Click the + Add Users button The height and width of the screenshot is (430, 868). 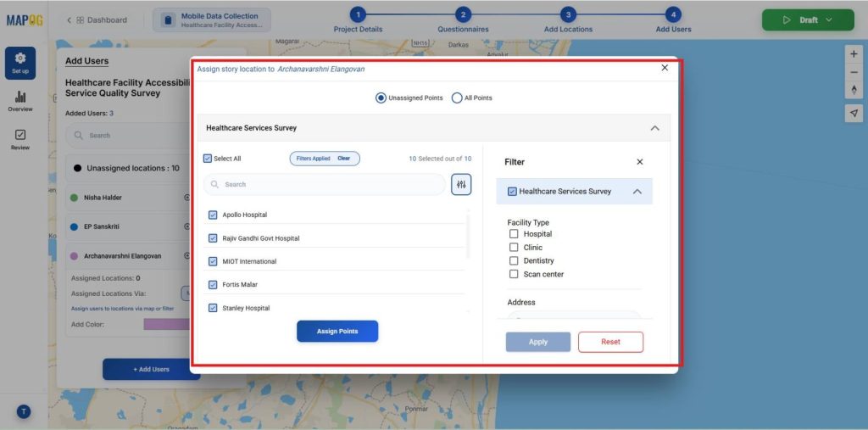pos(151,369)
